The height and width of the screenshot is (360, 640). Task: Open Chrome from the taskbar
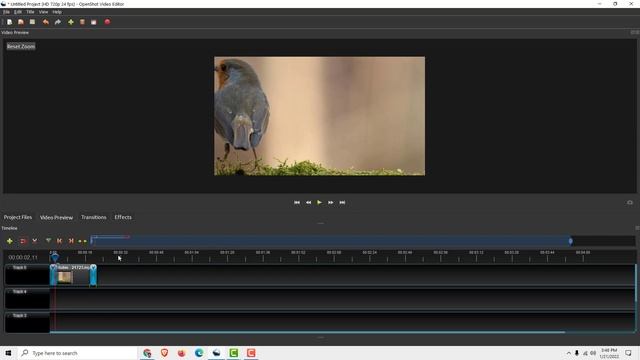coord(147,353)
